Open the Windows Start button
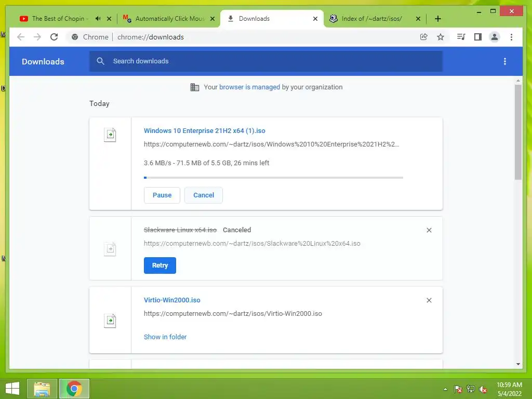The image size is (532, 399). click(12, 389)
